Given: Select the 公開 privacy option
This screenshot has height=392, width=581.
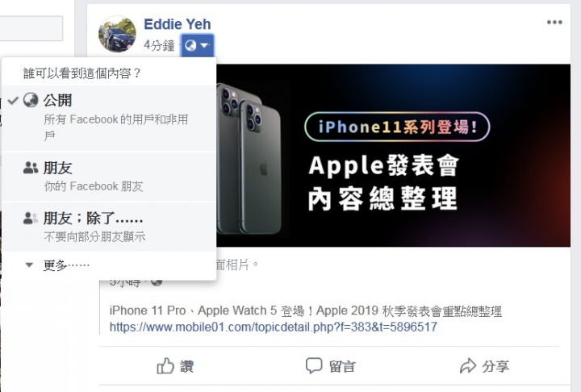Looking at the screenshot, I should (x=109, y=119).
